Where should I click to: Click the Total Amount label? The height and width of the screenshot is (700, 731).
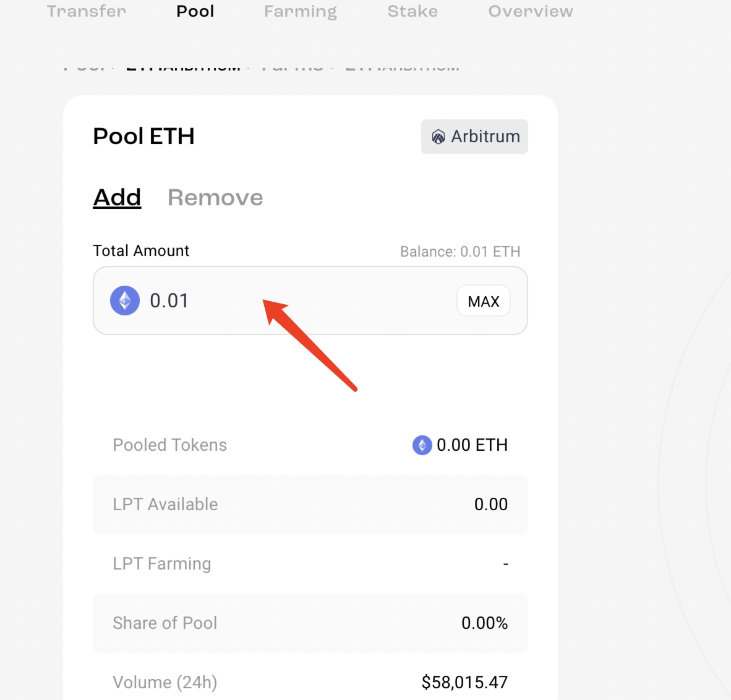[x=141, y=251]
